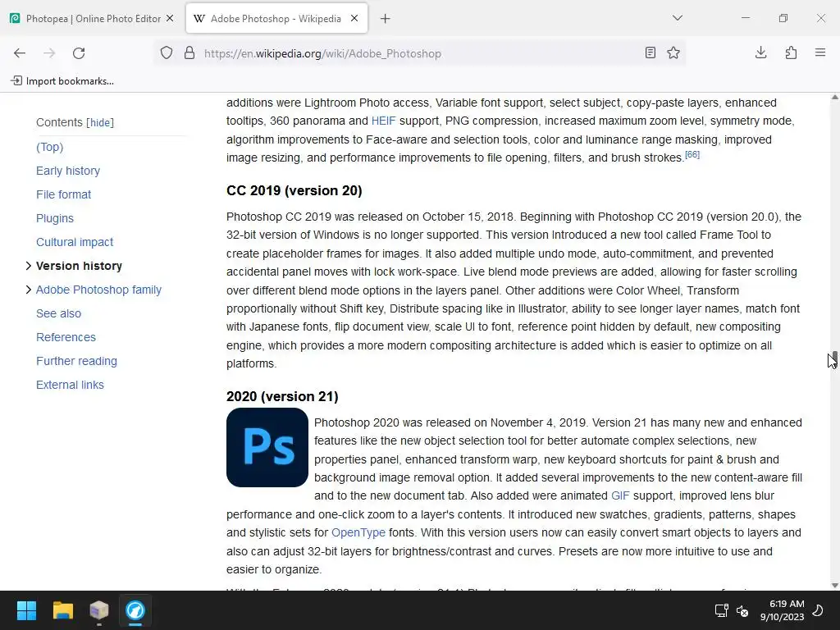This screenshot has width=840, height=630.
Task: Click the scrollbar down arrow
Action: pyautogui.click(x=834, y=586)
